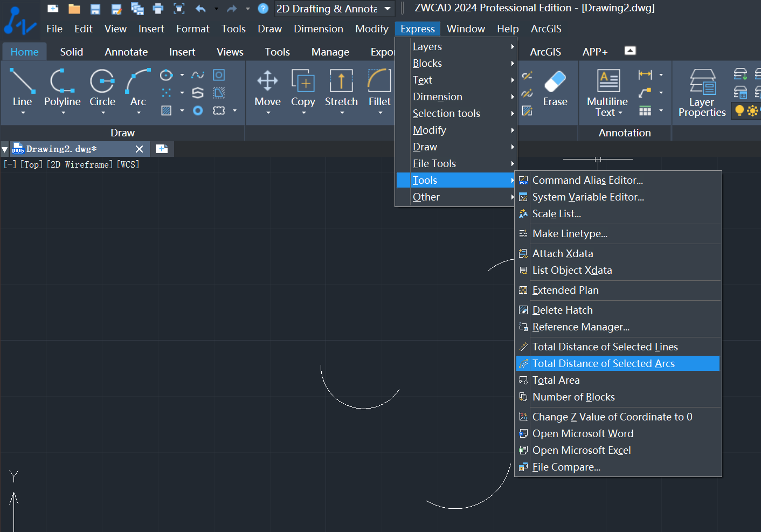This screenshot has width=761, height=532.
Task: Expand the Circle dropdown arrow
Action: click(103, 113)
